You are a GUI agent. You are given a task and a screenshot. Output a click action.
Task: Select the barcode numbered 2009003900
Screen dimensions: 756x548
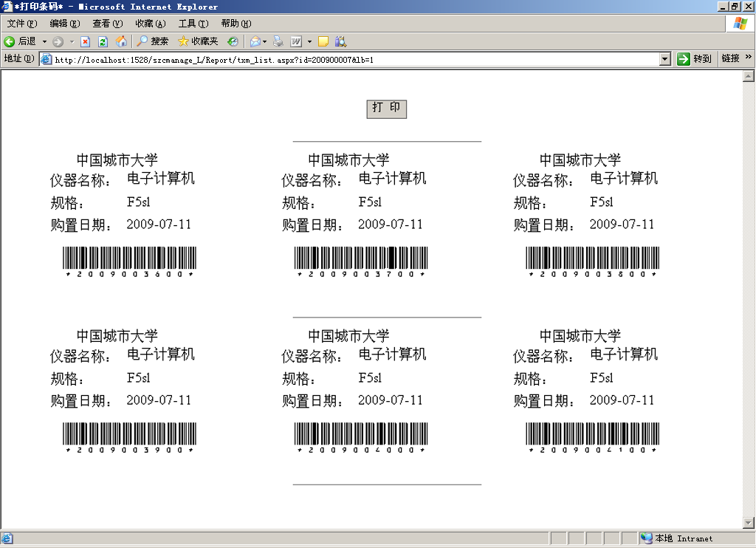pyautogui.click(x=129, y=437)
